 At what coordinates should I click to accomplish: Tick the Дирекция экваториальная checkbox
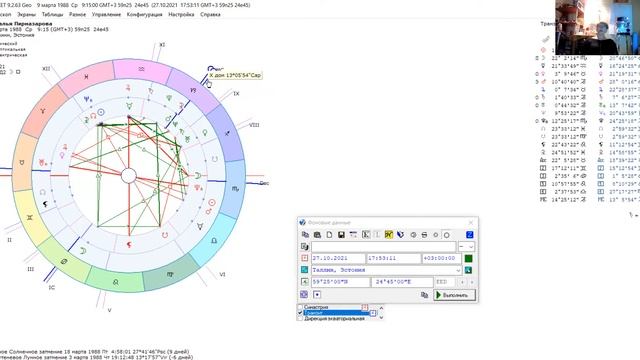(300, 318)
